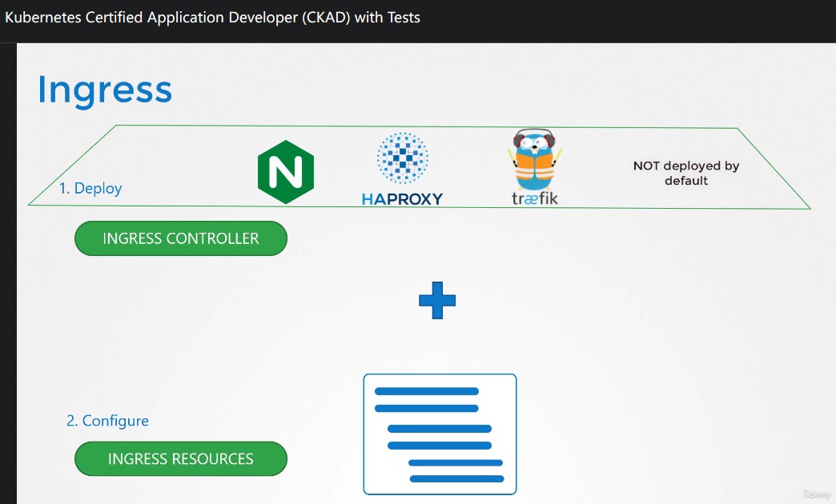The image size is (836, 504).
Task: Click the Ingress slide heading
Action: click(105, 90)
